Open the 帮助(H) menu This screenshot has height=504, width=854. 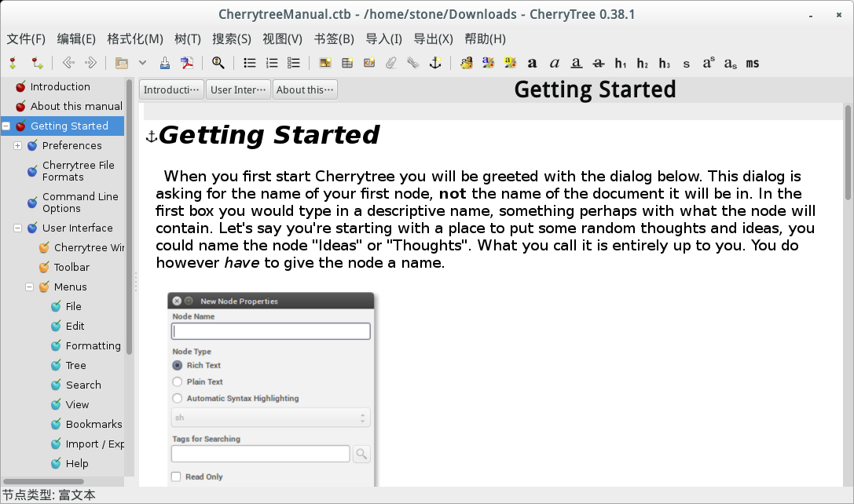pyautogui.click(x=485, y=38)
